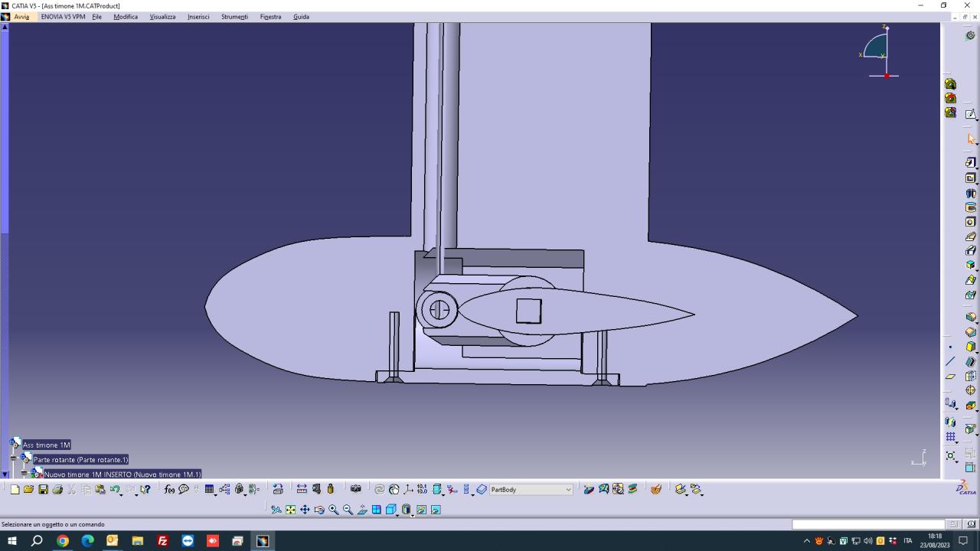
Task: Click the Print icon in bottom toolbar
Action: tap(57, 490)
